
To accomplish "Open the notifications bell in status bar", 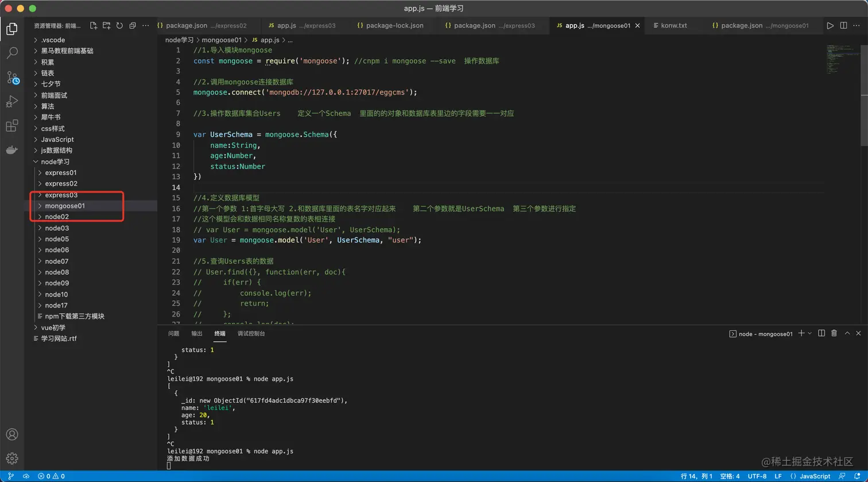I will coord(857,476).
